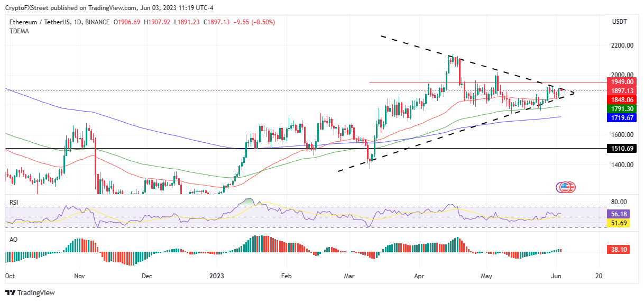Click the Nov label on time axis
The image size is (644, 302).
point(79,276)
